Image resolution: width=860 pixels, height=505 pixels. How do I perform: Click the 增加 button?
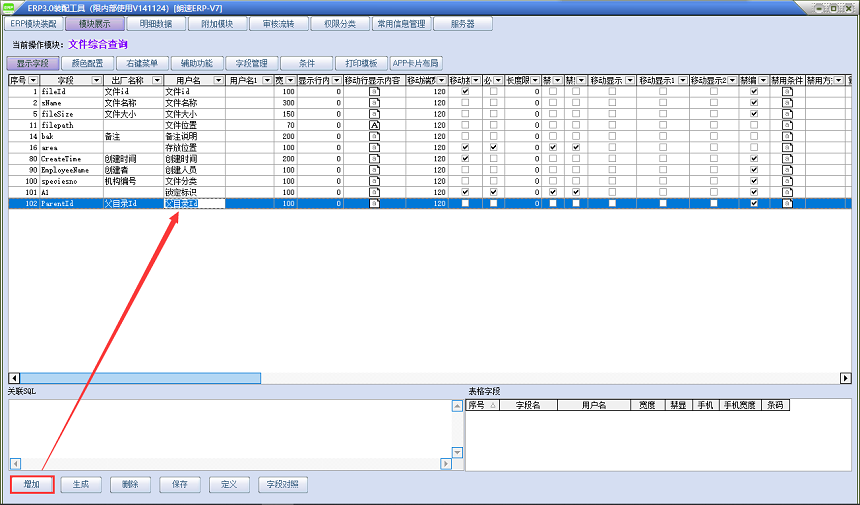click(x=32, y=484)
